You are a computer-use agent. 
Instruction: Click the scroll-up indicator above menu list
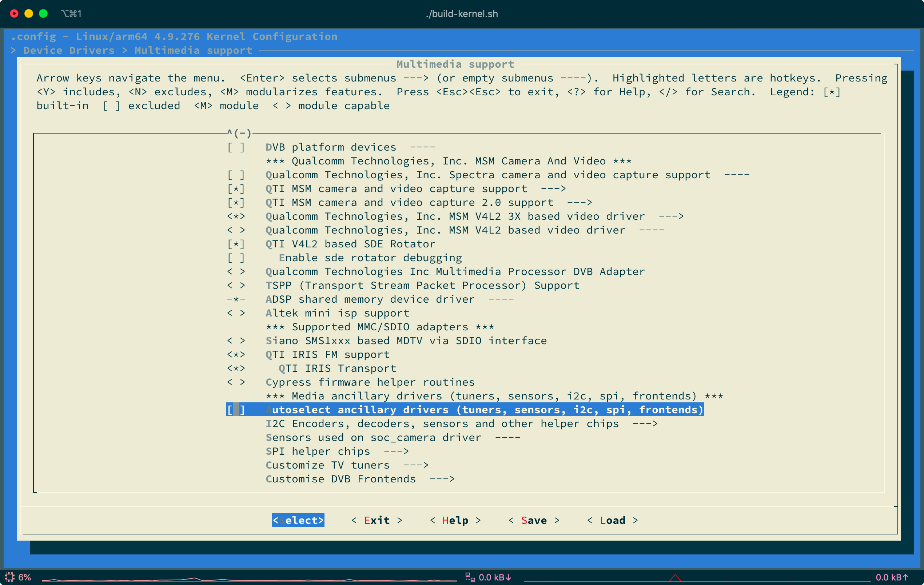point(239,133)
